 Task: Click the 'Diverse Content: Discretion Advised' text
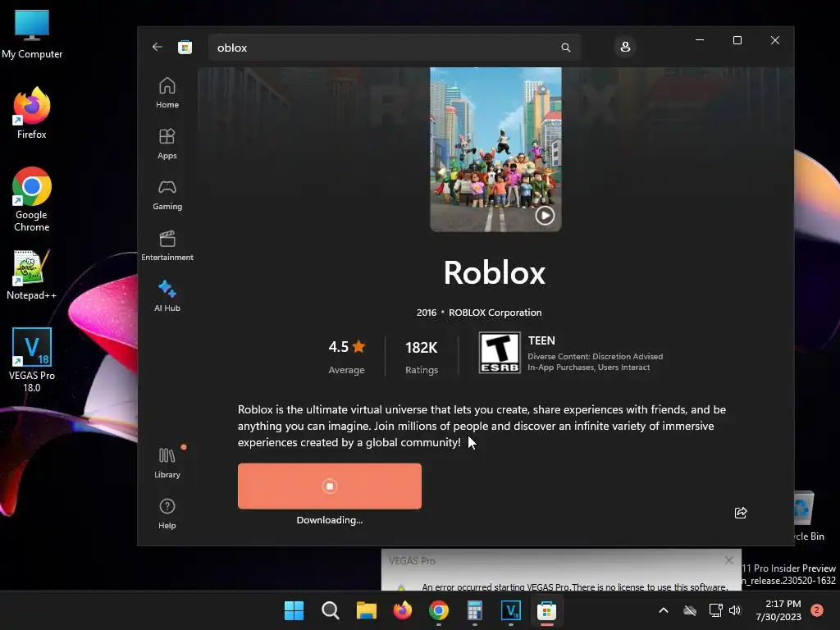(596, 356)
